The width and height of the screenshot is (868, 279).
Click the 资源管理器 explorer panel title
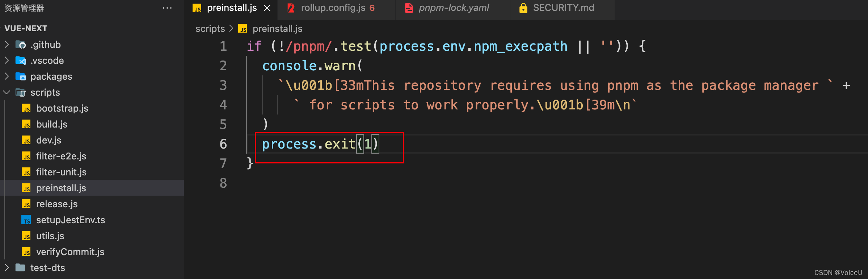(x=24, y=8)
